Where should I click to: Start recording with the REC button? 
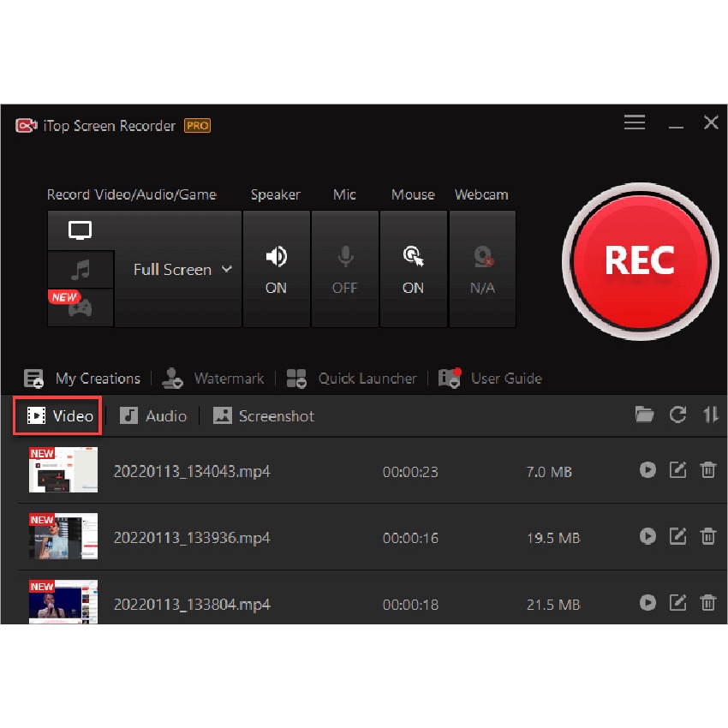coord(640,260)
